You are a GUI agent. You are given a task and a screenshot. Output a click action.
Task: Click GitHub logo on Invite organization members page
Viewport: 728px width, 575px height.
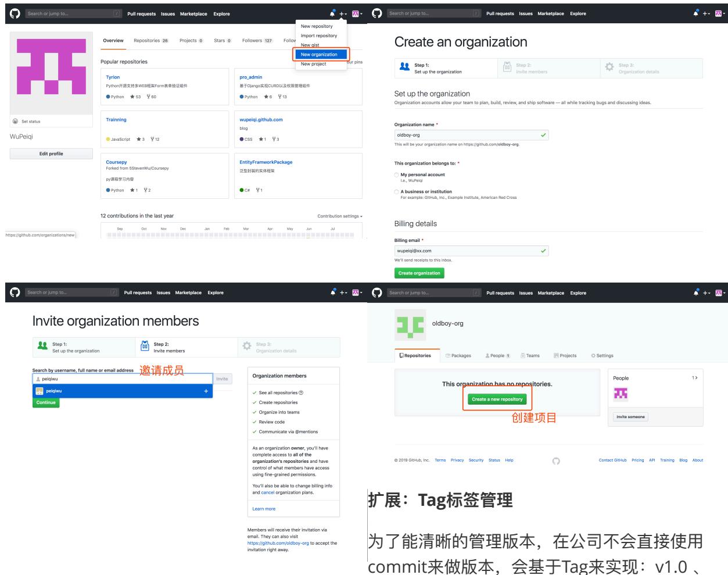click(x=15, y=292)
